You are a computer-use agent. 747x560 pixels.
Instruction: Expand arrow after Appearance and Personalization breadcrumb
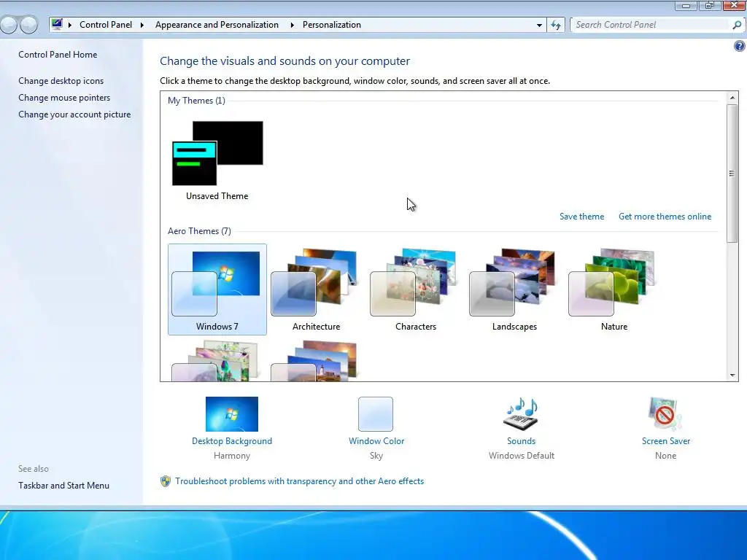292,25
